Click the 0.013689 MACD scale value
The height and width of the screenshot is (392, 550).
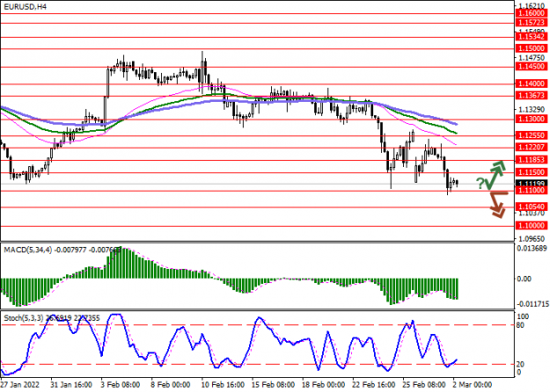pos(532,249)
